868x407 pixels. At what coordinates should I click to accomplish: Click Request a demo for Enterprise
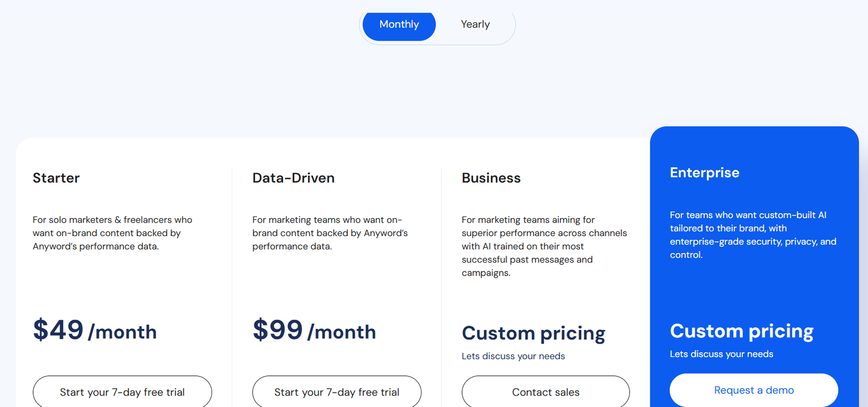click(x=754, y=390)
